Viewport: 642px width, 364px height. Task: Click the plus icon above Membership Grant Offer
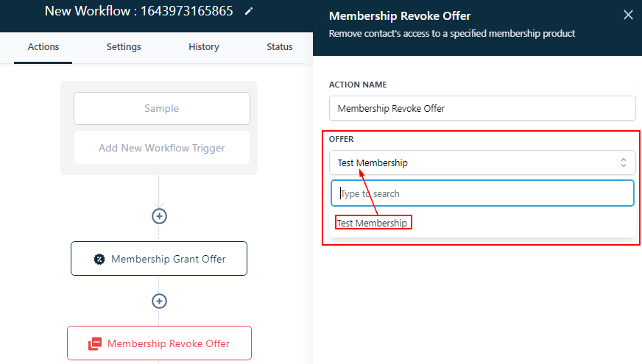[159, 216]
